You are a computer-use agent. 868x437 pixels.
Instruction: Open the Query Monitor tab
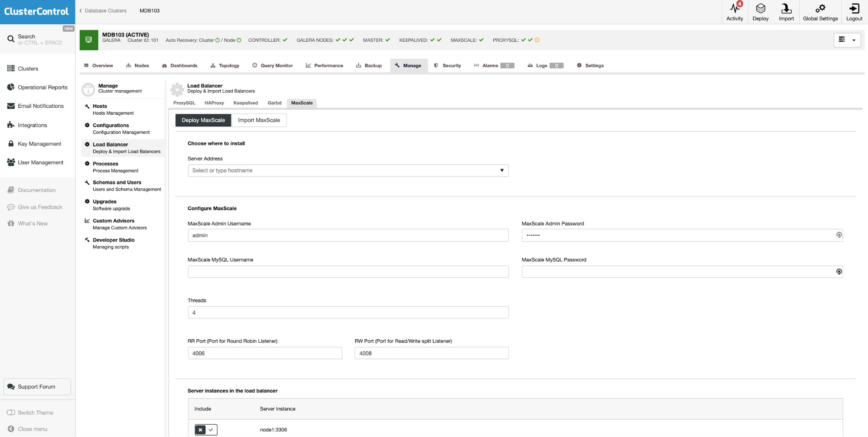[273, 66]
